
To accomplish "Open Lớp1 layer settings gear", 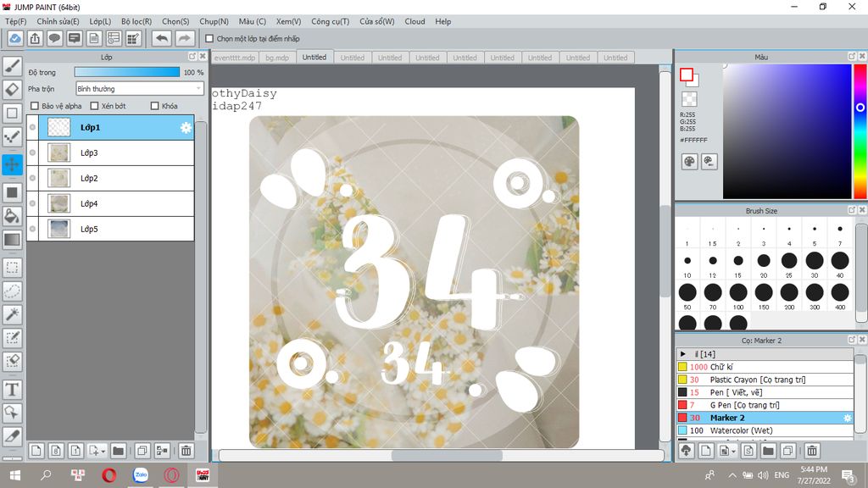I will pos(186,128).
